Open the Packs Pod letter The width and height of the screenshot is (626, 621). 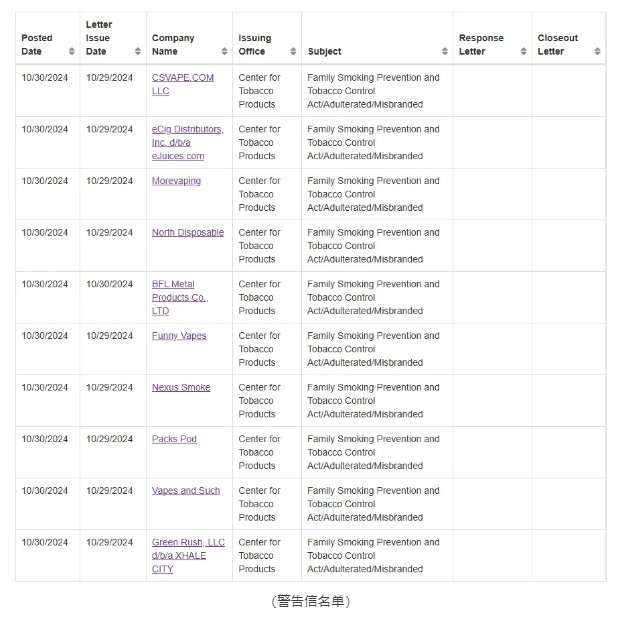pyautogui.click(x=174, y=439)
